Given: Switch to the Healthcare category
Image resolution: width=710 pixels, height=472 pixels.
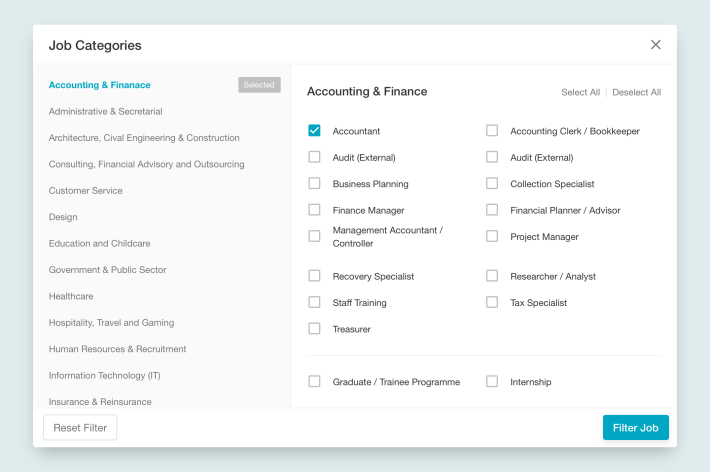Looking at the screenshot, I should tap(71, 296).
